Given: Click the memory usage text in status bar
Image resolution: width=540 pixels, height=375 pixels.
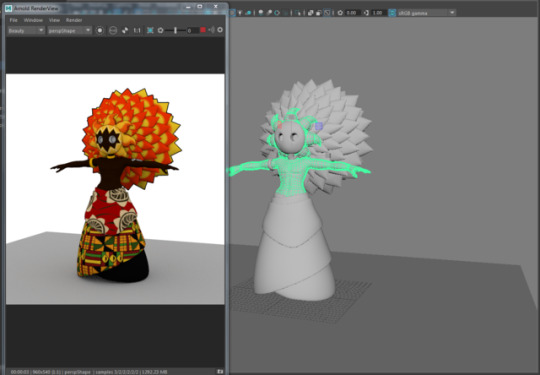Looking at the screenshot, I should (x=154, y=372).
